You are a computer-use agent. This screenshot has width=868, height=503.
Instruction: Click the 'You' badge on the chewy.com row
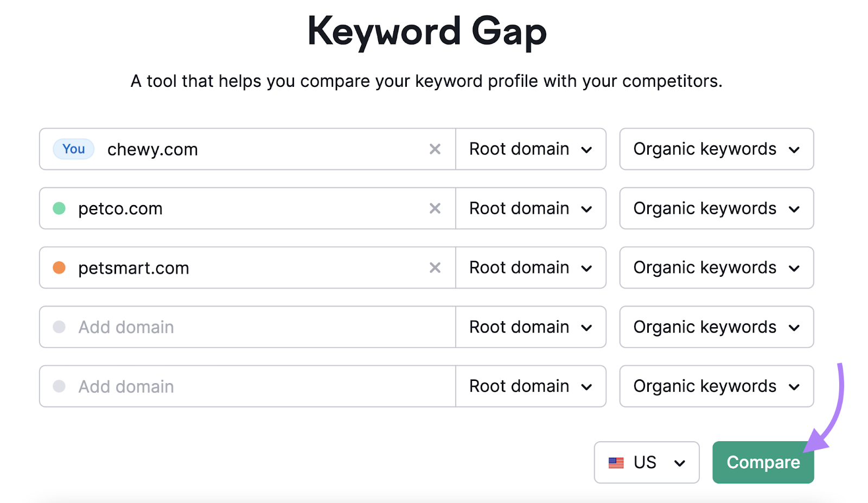click(73, 149)
